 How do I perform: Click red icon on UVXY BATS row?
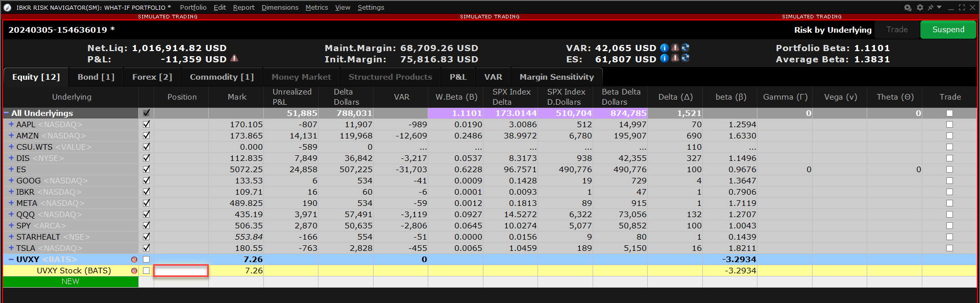[134, 260]
